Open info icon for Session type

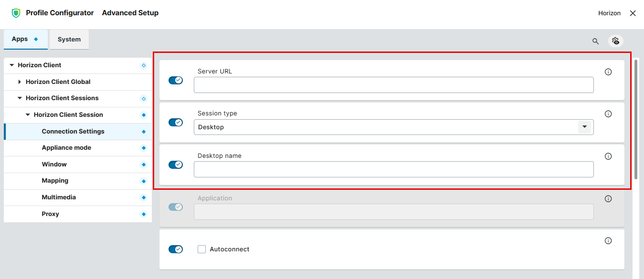pyautogui.click(x=608, y=114)
